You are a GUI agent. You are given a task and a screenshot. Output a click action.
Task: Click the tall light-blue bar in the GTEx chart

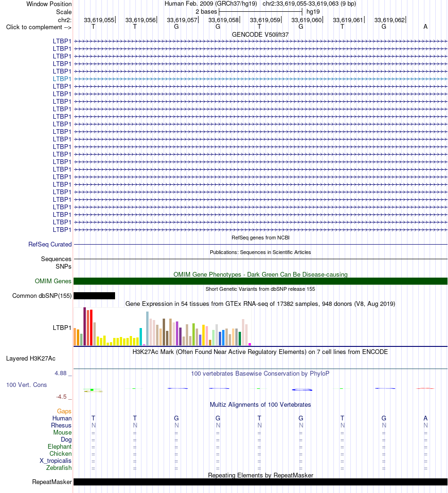(147, 329)
